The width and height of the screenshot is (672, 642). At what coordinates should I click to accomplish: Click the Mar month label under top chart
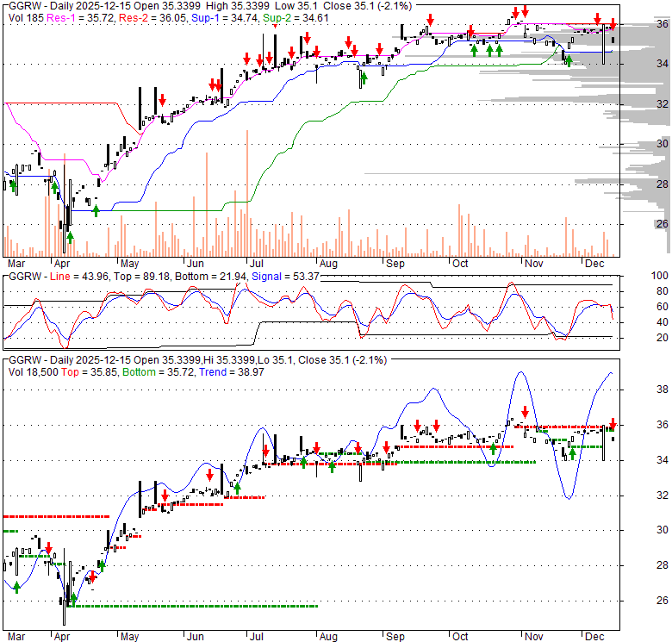[x=16, y=264]
